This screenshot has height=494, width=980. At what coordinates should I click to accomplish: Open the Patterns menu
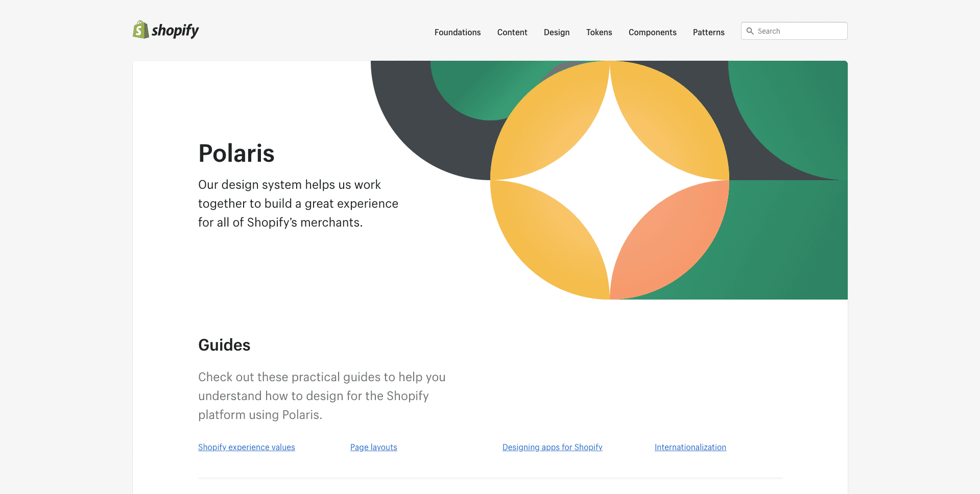(x=709, y=32)
